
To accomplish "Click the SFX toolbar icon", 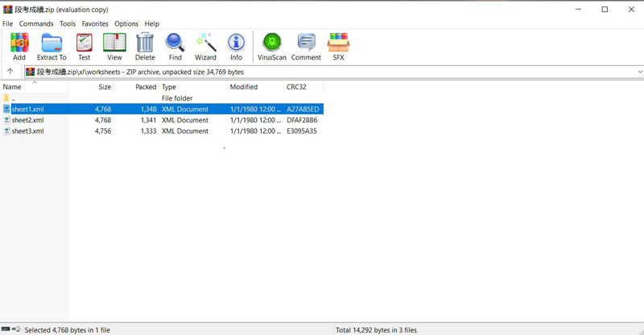I will click(338, 47).
